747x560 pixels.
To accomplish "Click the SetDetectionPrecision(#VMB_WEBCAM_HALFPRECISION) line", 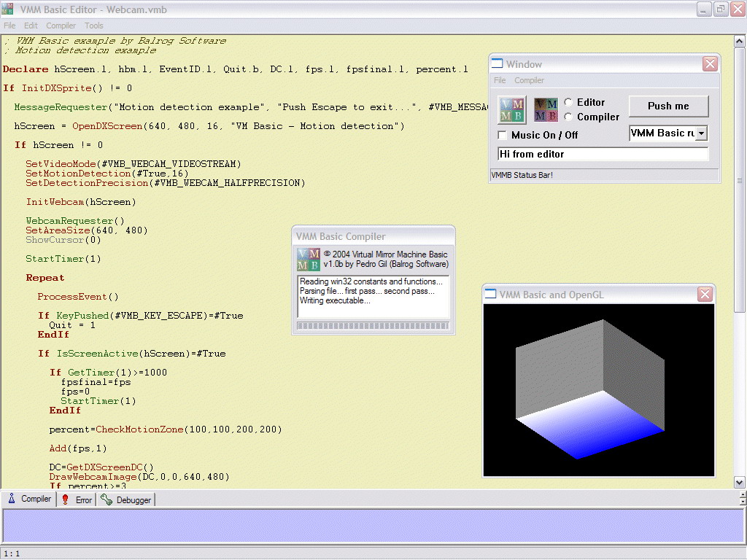I will tap(166, 183).
